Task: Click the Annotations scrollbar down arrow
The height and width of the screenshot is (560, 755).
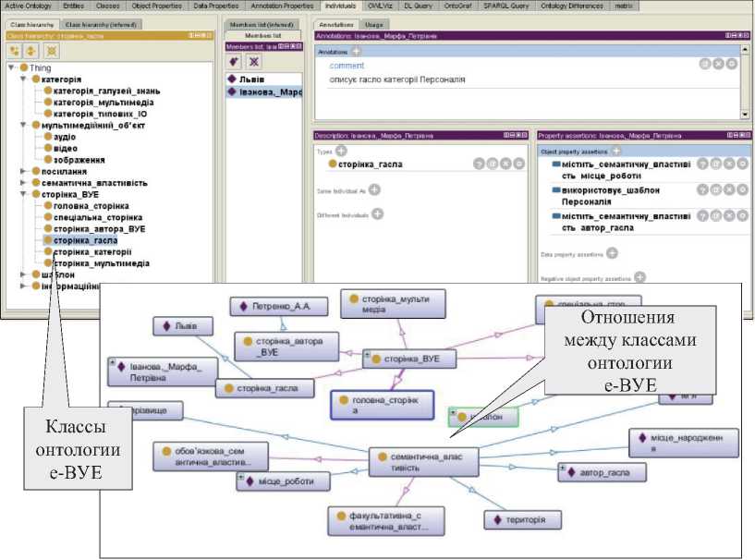Action: (745, 115)
